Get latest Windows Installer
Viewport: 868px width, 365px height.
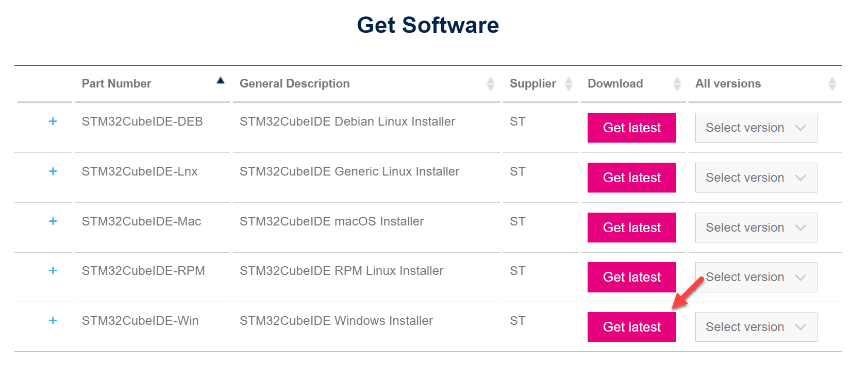point(632,327)
